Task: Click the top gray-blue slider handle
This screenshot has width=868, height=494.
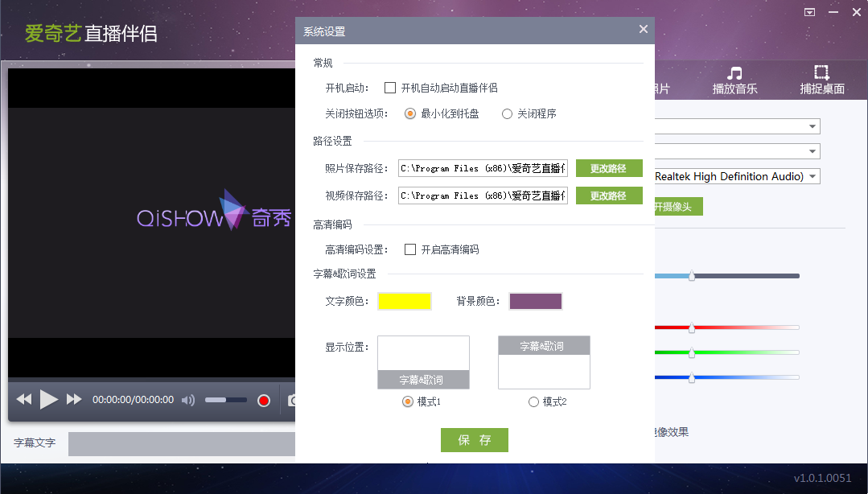Action: pyautogui.click(x=691, y=276)
